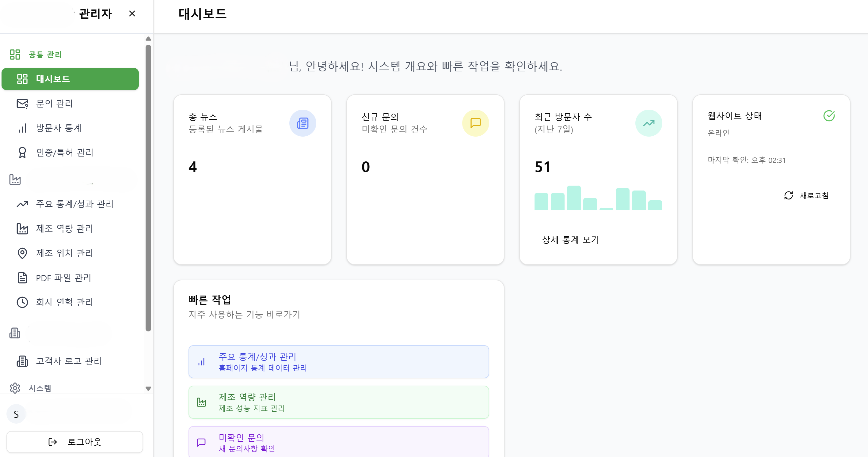Viewport: 868px width, 457px height.
Task: Click the clock icon for 회사 연혁 관리
Action: (22, 302)
